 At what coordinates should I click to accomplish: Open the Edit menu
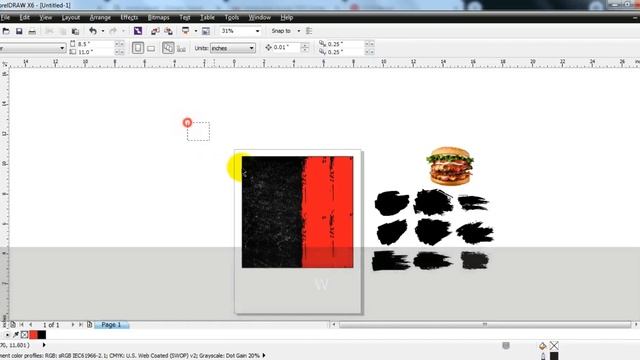point(24,18)
